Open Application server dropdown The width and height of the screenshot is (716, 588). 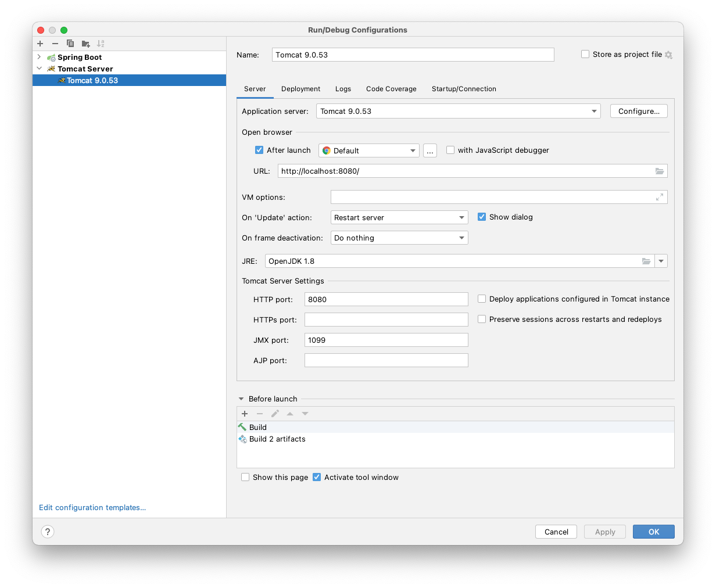click(x=459, y=111)
